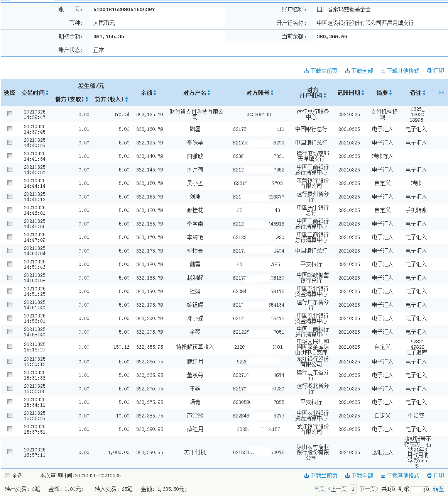
Task: Check the 全选 select all checkbox
Action: point(7,475)
